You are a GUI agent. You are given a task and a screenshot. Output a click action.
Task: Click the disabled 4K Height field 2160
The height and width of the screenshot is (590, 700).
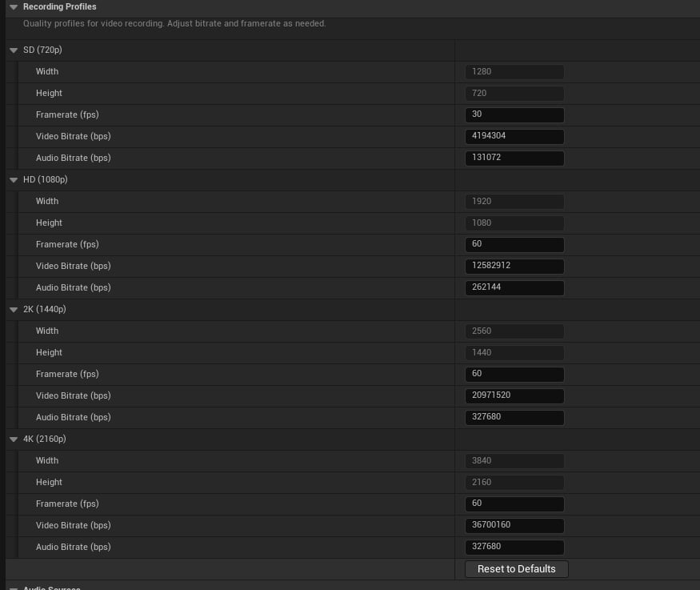514,482
